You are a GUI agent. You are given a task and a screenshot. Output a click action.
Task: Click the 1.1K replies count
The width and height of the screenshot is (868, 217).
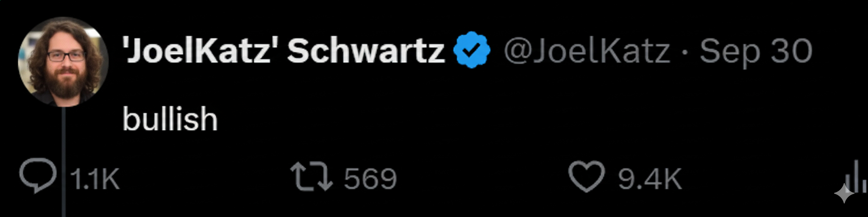click(x=95, y=179)
